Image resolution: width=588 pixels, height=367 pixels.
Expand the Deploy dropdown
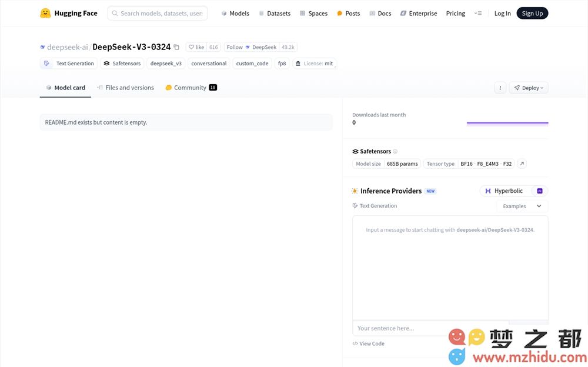click(x=529, y=88)
